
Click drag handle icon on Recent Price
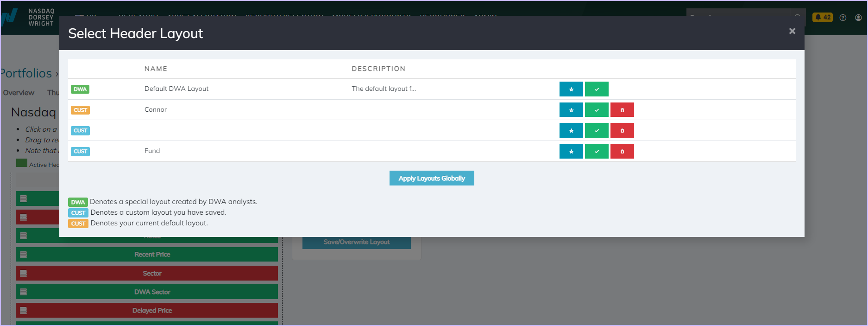tap(24, 255)
